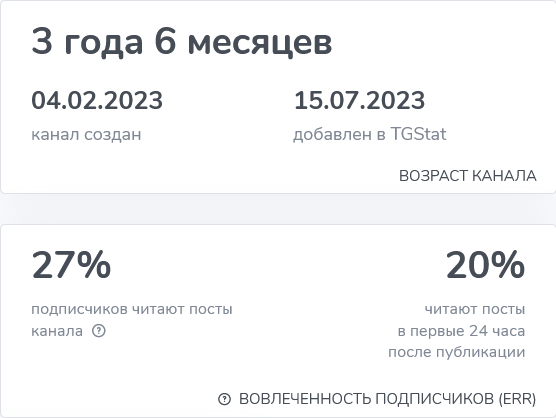This screenshot has height=418, width=556.
Task: Click the 'подписчиков читают посты' text
Action: [x=132, y=310]
